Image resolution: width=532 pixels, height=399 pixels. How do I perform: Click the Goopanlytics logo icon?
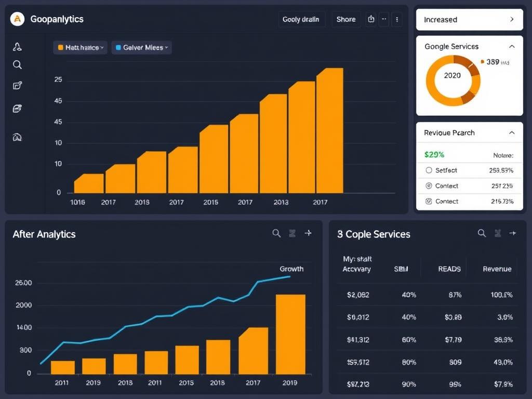click(x=17, y=19)
